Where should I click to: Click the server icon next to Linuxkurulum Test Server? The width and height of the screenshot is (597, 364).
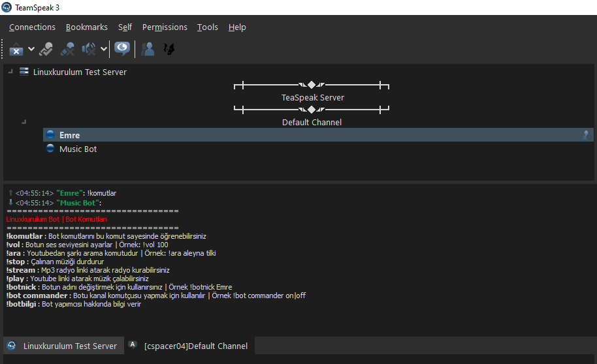pos(24,72)
